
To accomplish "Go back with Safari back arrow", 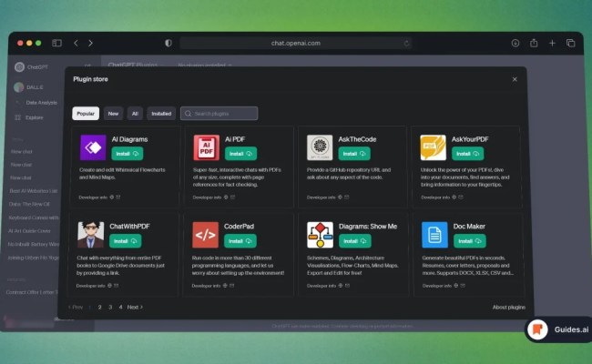I will pyautogui.click(x=76, y=43).
